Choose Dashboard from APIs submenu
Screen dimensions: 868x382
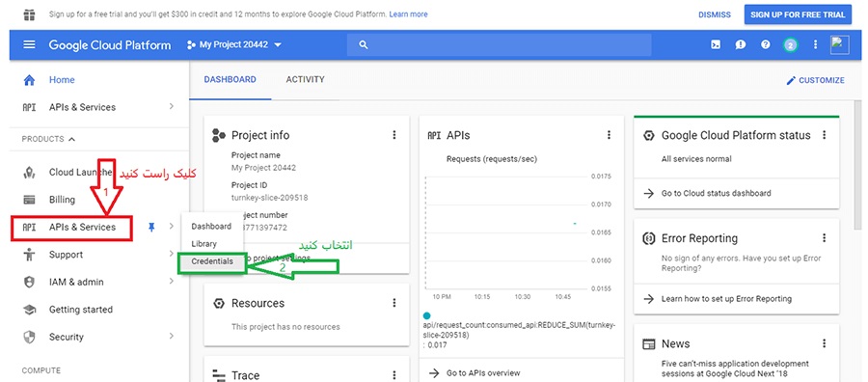coord(211,227)
